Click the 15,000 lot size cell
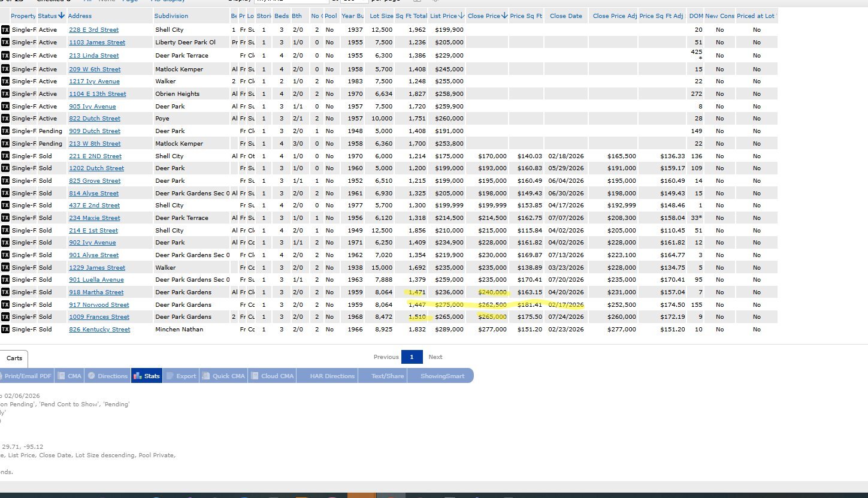Viewport: 868px width, 498px height. point(382,267)
